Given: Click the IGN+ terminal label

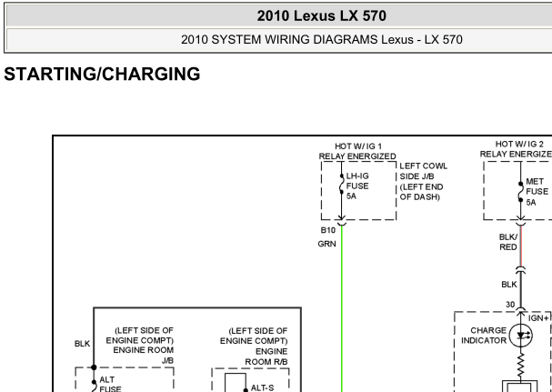Looking at the screenshot, I should (538, 318).
